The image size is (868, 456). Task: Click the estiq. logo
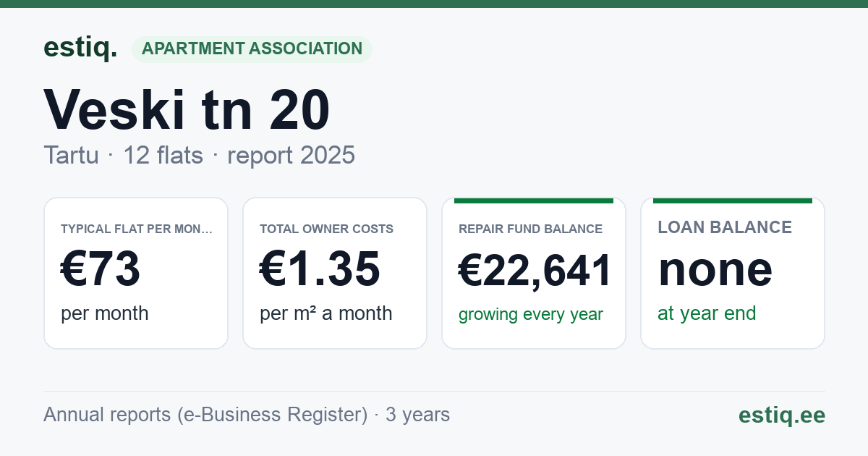click(80, 48)
